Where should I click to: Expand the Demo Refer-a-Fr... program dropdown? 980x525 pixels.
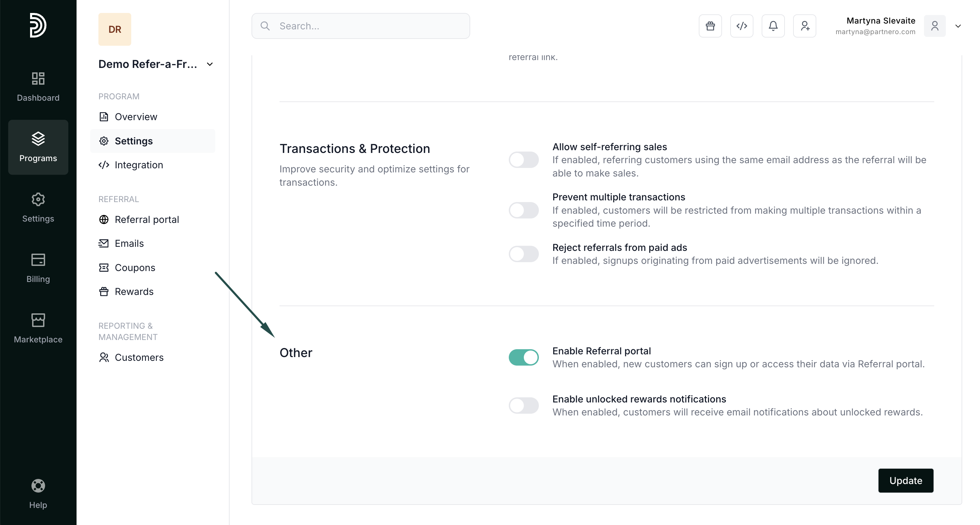pyautogui.click(x=209, y=64)
